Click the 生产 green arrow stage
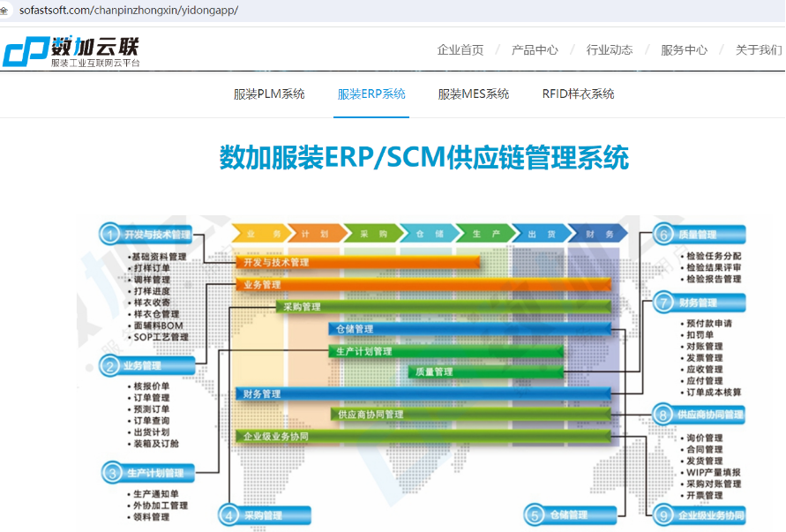 (x=486, y=234)
